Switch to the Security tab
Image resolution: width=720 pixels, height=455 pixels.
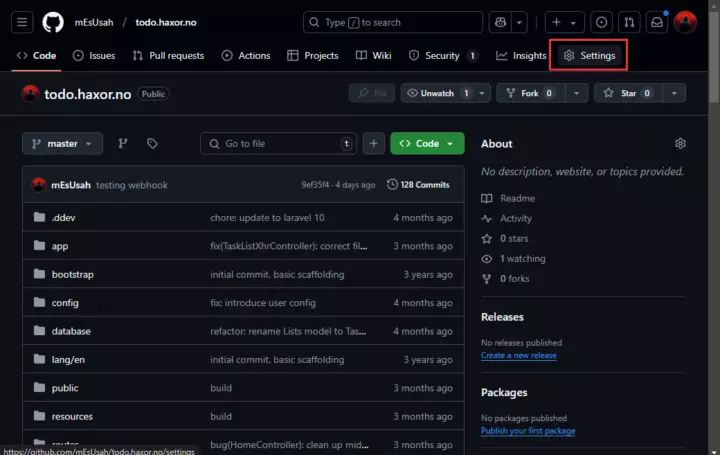click(x=443, y=56)
